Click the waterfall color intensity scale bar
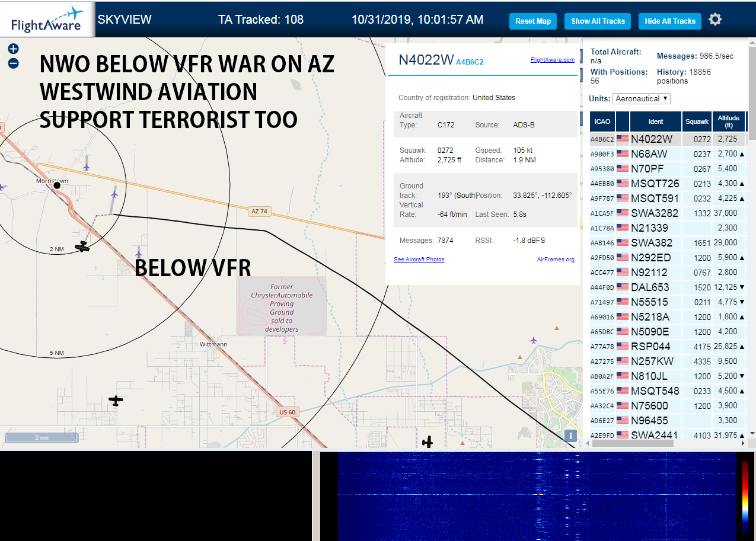Image resolution: width=756 pixels, height=541 pixels. click(745, 497)
